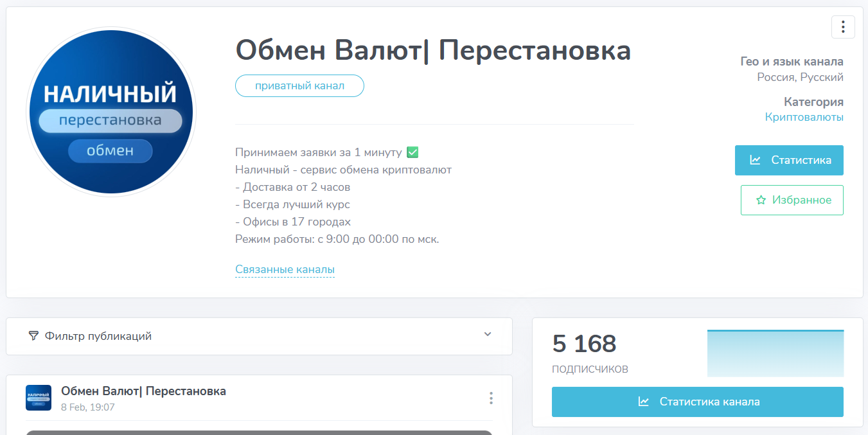Click the Избранное button to favorite the channel
This screenshot has height=435, width=868.
[x=792, y=200]
